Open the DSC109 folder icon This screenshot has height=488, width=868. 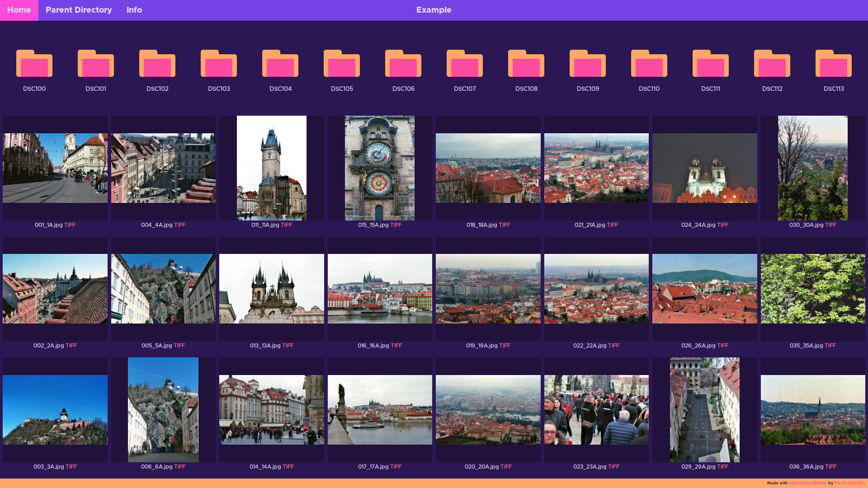click(x=588, y=64)
